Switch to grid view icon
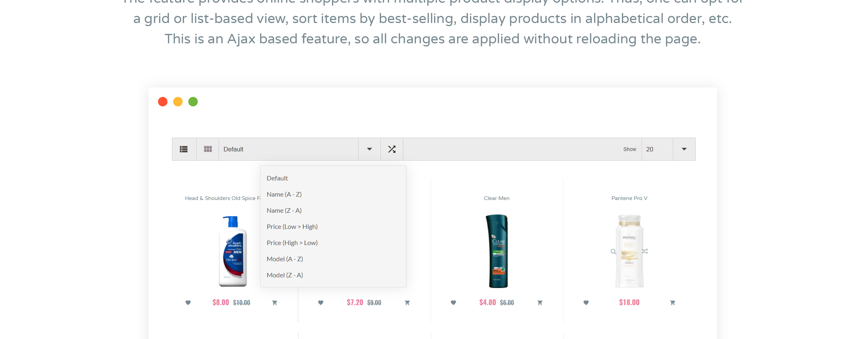868x339 pixels. tap(208, 149)
